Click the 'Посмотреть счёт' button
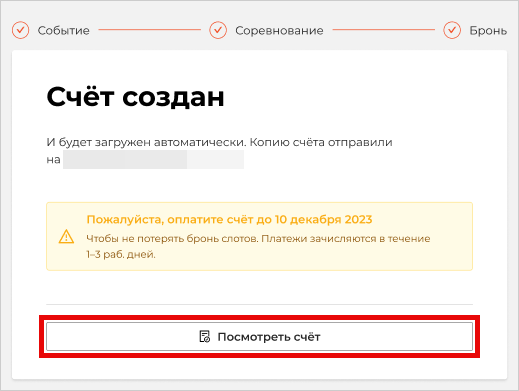Screen dimensions: 519x391 click(259, 336)
